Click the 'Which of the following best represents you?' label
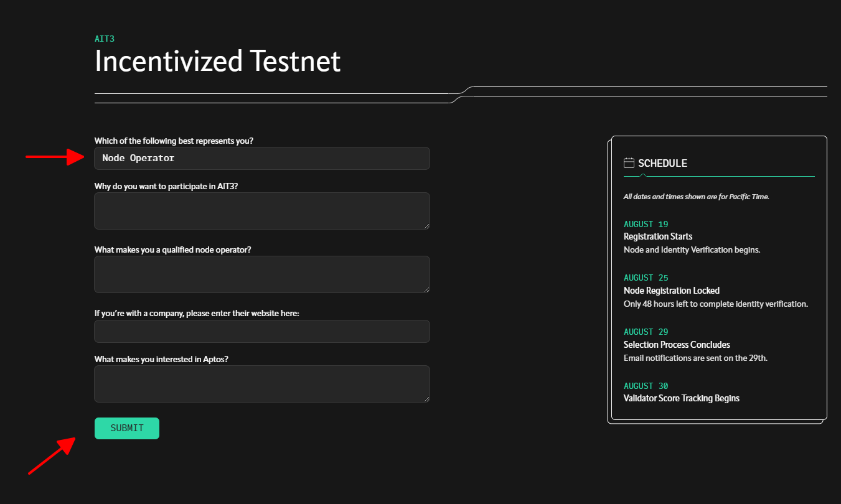The height and width of the screenshot is (504, 841). [174, 141]
